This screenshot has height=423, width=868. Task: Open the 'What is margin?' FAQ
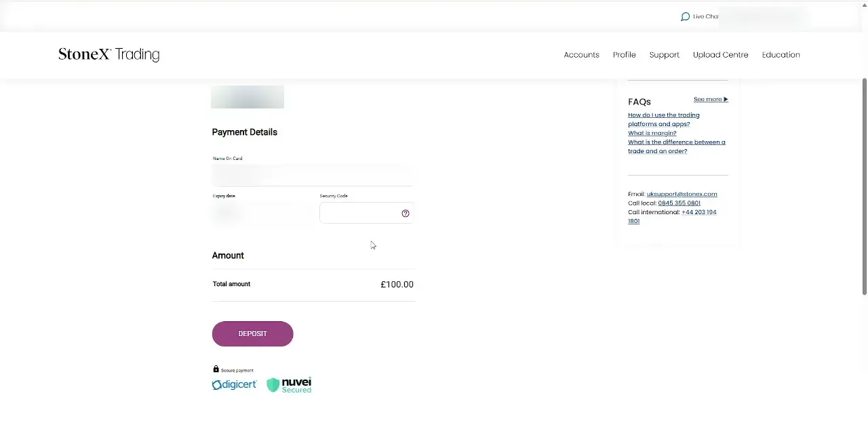(x=652, y=133)
